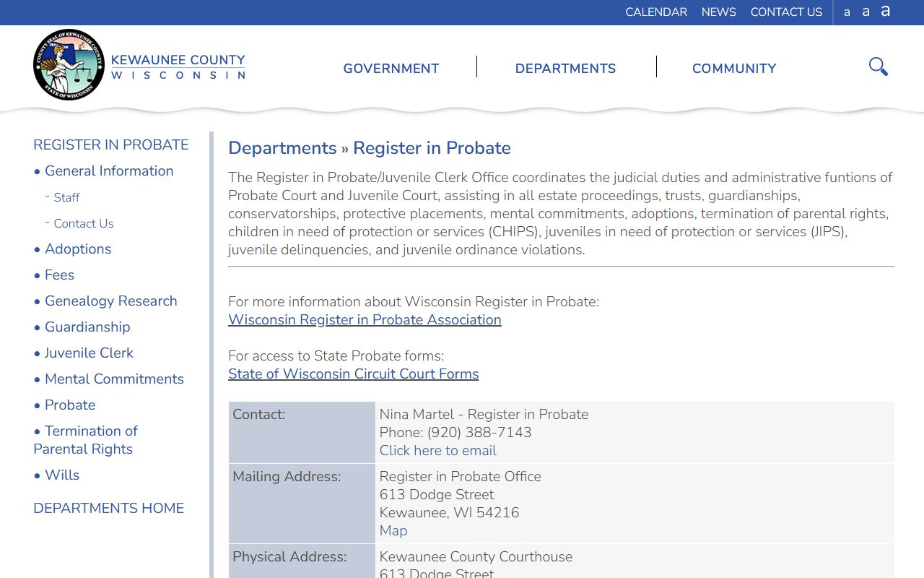
Task: Open Contact Us in the top bar
Action: [x=786, y=12]
